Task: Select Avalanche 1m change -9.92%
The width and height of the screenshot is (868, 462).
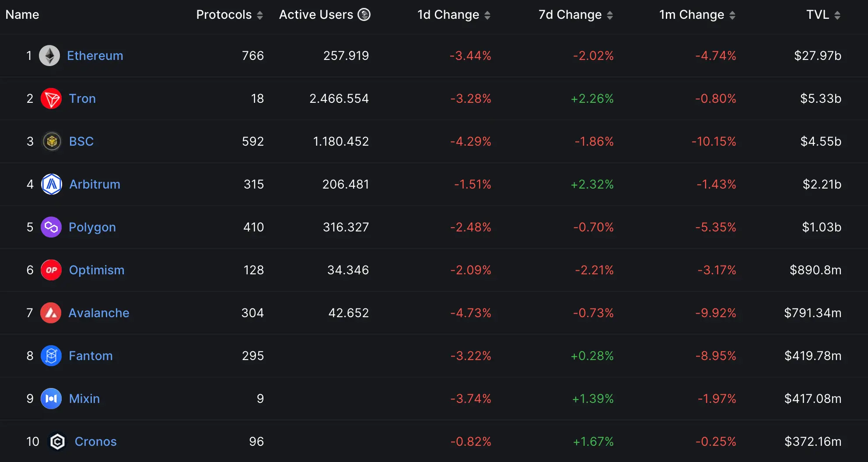Action: coord(716,313)
